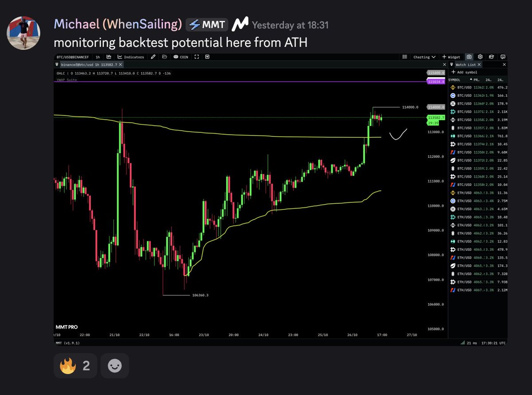532x395 pixels.
Task: Click the fire emoji reaction
Action: 75,366
